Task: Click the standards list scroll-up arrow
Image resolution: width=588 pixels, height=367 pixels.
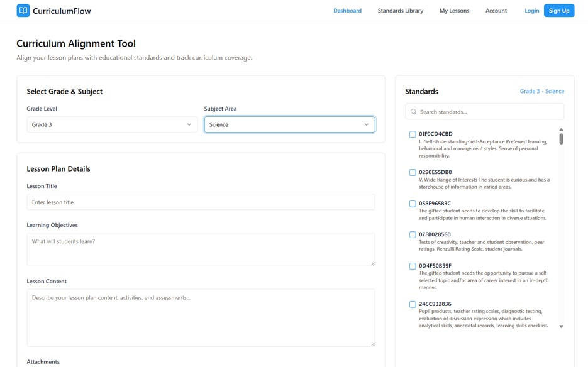Action: (x=561, y=129)
